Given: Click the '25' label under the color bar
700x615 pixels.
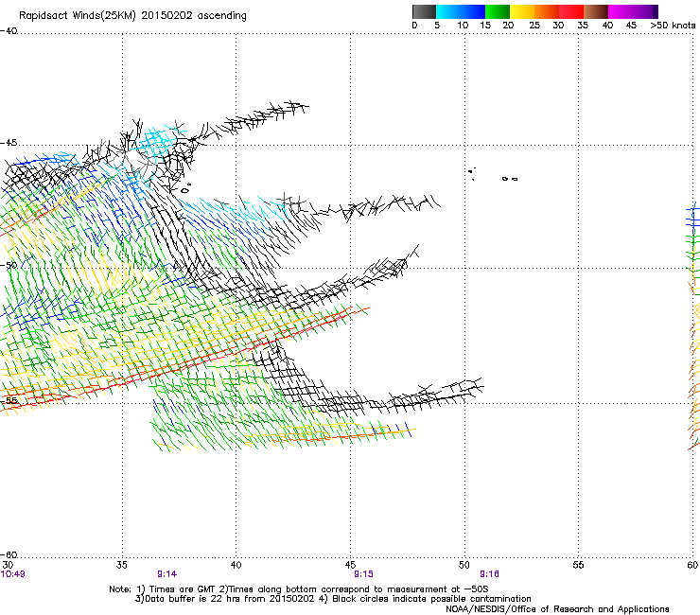Looking at the screenshot, I should pos(534,26).
